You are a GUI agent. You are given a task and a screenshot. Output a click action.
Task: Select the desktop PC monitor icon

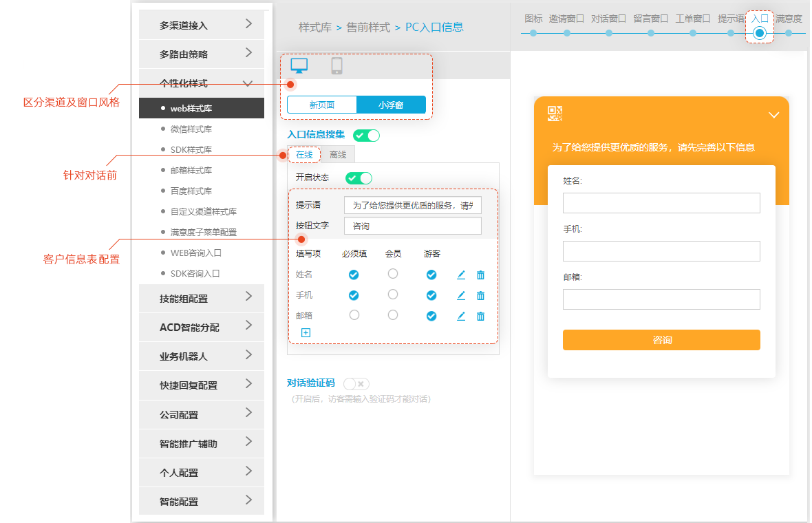click(299, 65)
